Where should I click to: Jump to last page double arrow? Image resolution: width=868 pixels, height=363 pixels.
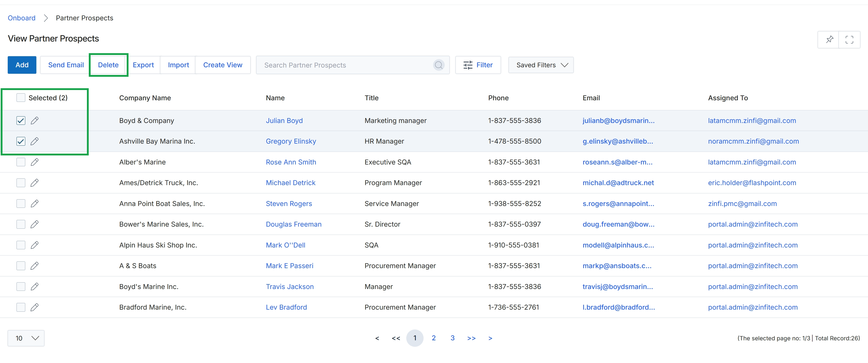(472, 338)
